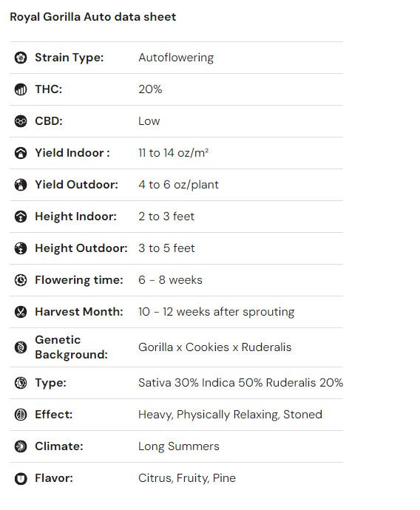Click the Flavor tongue icon
Screen dimensions: 420x510
coord(21,479)
